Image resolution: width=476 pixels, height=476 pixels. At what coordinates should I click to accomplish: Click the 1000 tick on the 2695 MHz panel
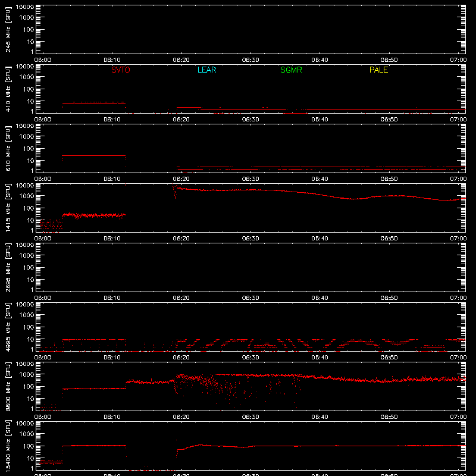[x=27, y=256]
